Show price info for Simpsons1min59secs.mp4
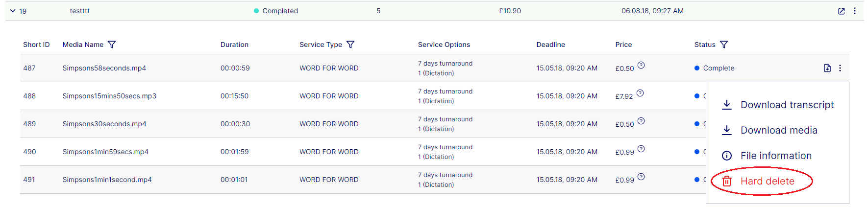Screen dimensions: 868x207 (x=641, y=149)
